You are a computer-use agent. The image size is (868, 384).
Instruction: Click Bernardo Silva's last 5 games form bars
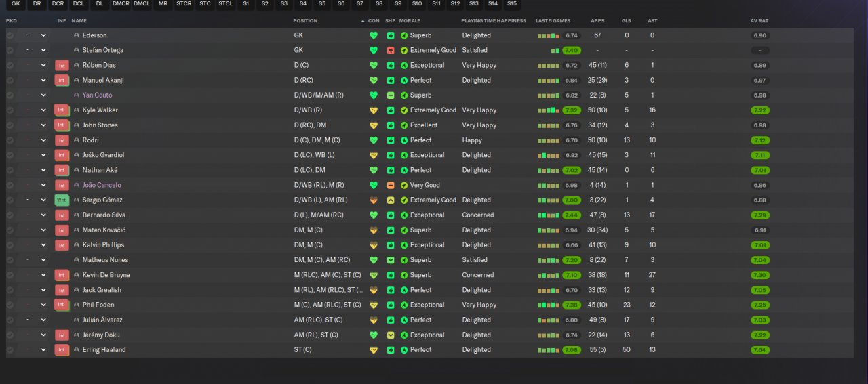tap(549, 215)
